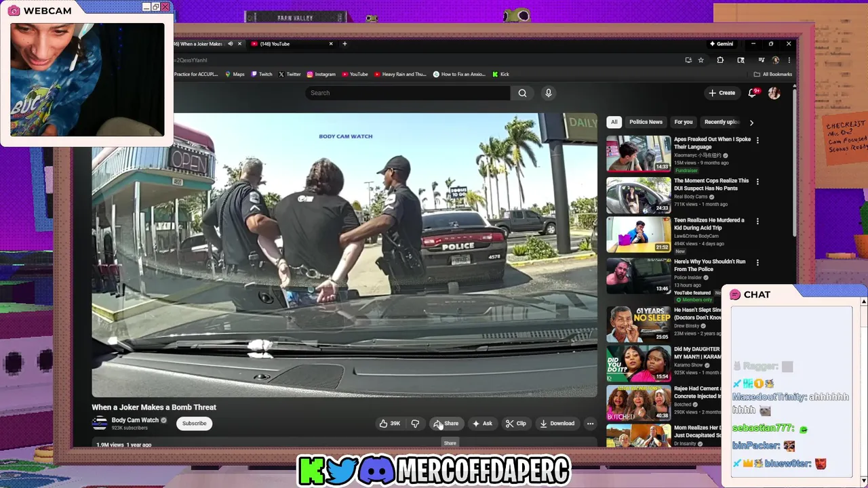
Task: Open the Law&Crime BodyCam channel name
Action: tap(696, 236)
